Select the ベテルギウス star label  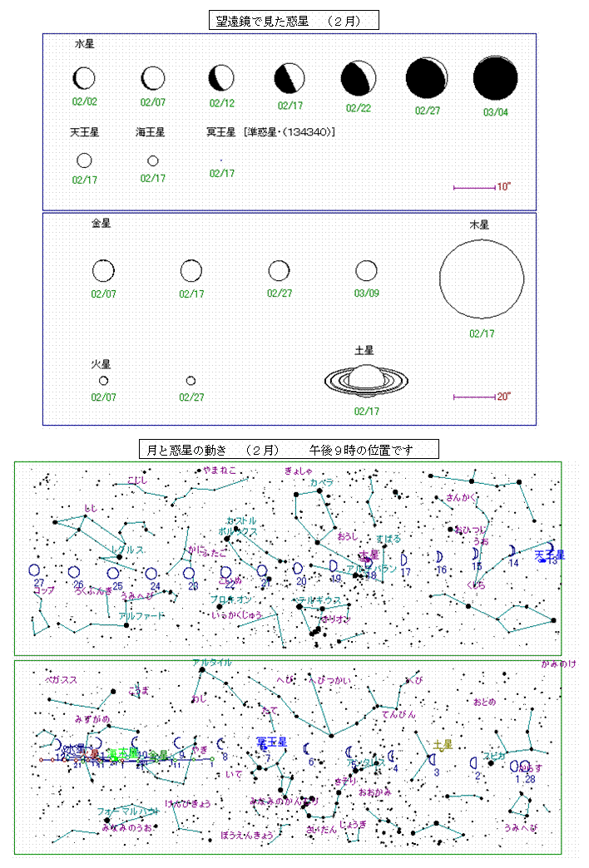tap(317, 600)
